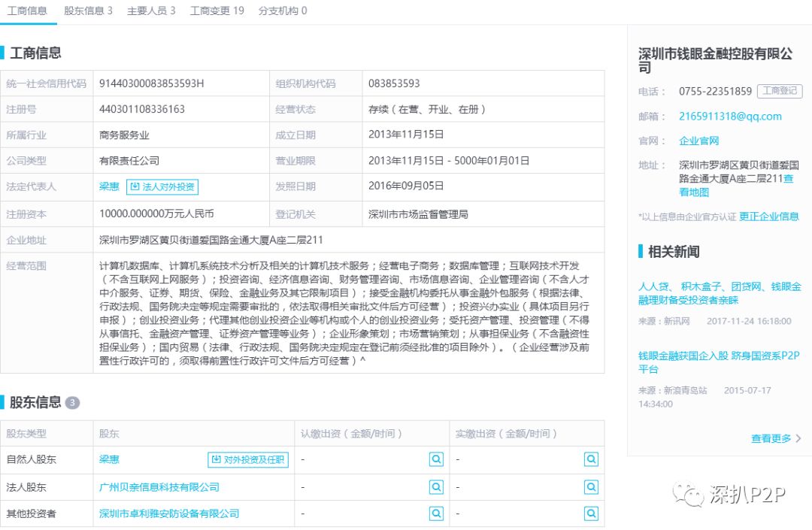Click the company type 有限责任公司

click(x=129, y=161)
